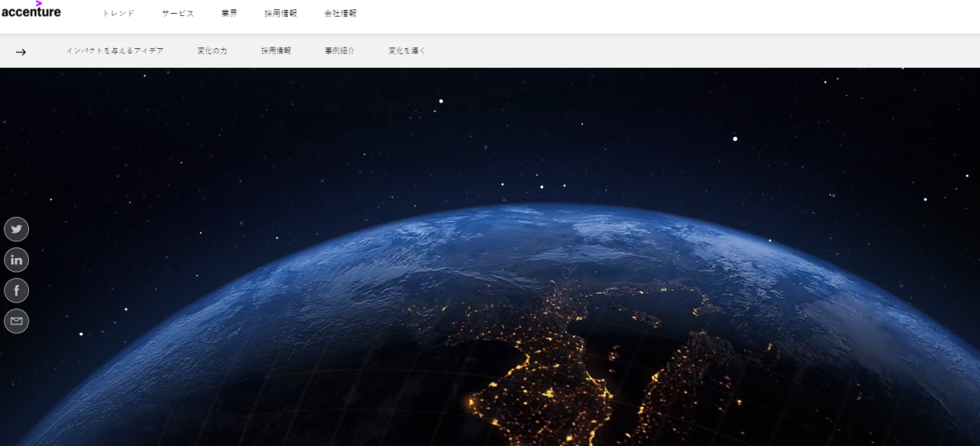This screenshot has width=980, height=446.
Task: Expand the サービス menu in top navigation
Action: coord(178,14)
